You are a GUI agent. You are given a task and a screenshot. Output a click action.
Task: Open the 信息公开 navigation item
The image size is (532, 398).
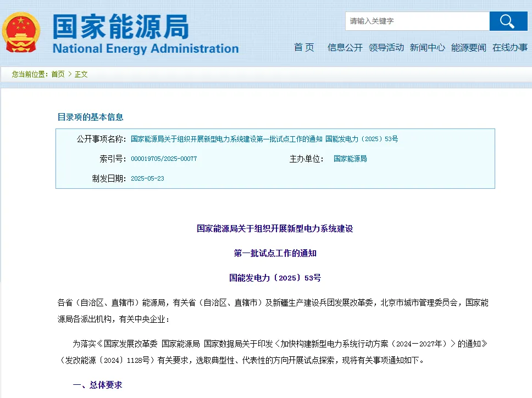[x=345, y=48]
